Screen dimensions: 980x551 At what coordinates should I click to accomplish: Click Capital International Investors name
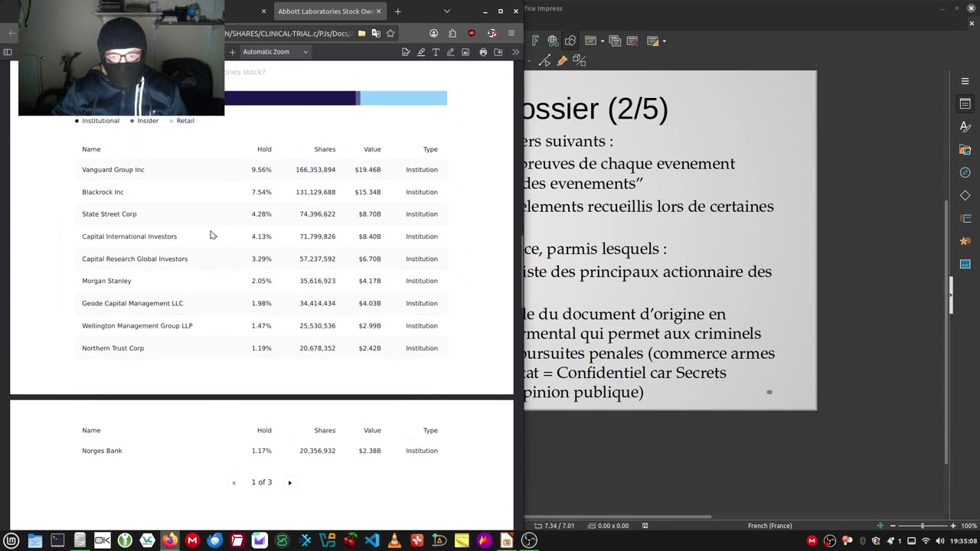coord(129,236)
